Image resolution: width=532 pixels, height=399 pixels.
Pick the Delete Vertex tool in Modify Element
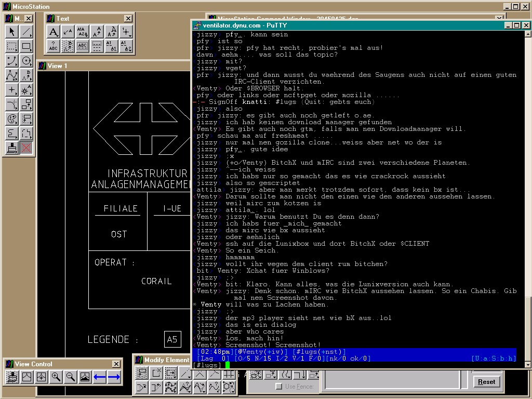pos(185,388)
